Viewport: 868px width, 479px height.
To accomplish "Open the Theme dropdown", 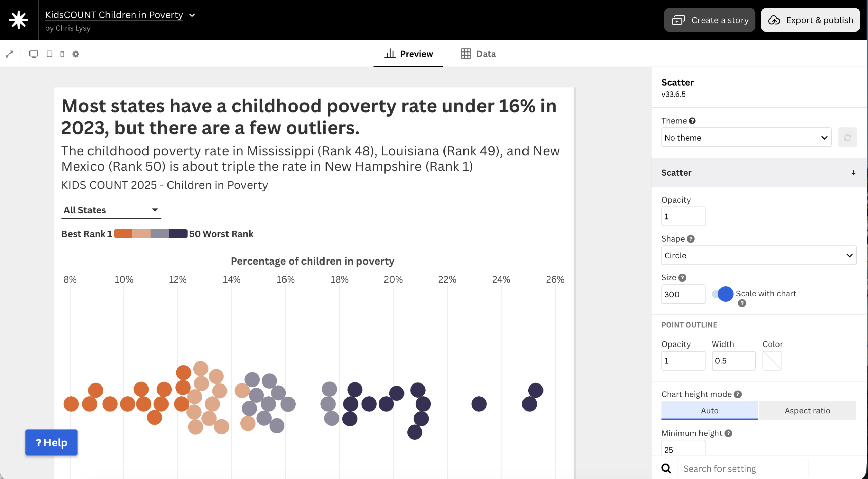I will click(x=746, y=138).
